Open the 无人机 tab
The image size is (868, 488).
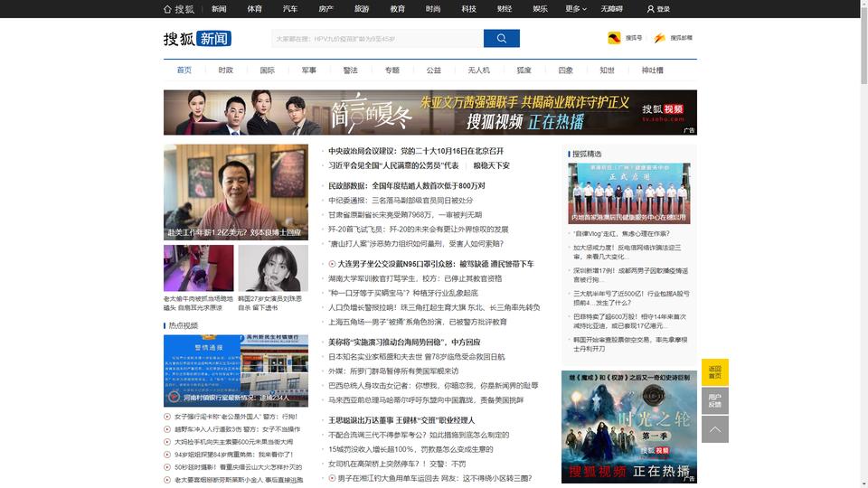click(479, 70)
